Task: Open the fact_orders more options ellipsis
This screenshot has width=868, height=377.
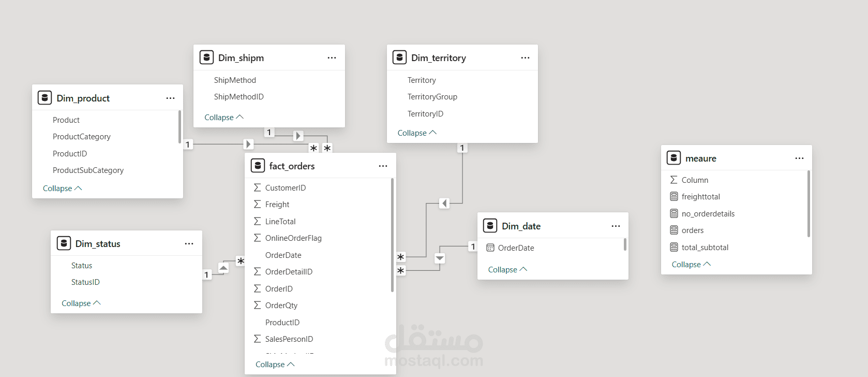Action: pyautogui.click(x=383, y=166)
